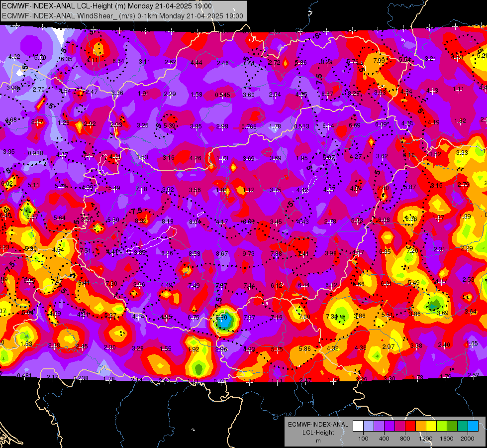Click 'ECMWF-INDEX-ANAL' text in the legend box

click(318, 425)
